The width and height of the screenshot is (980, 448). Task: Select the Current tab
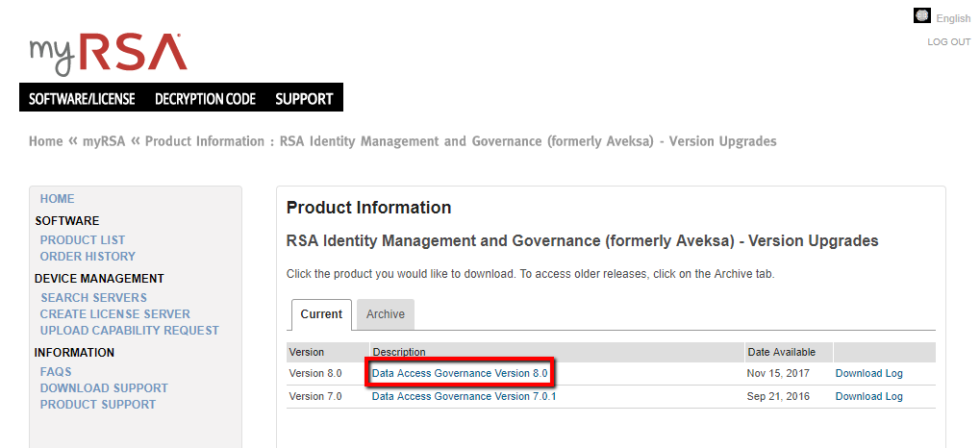click(321, 314)
